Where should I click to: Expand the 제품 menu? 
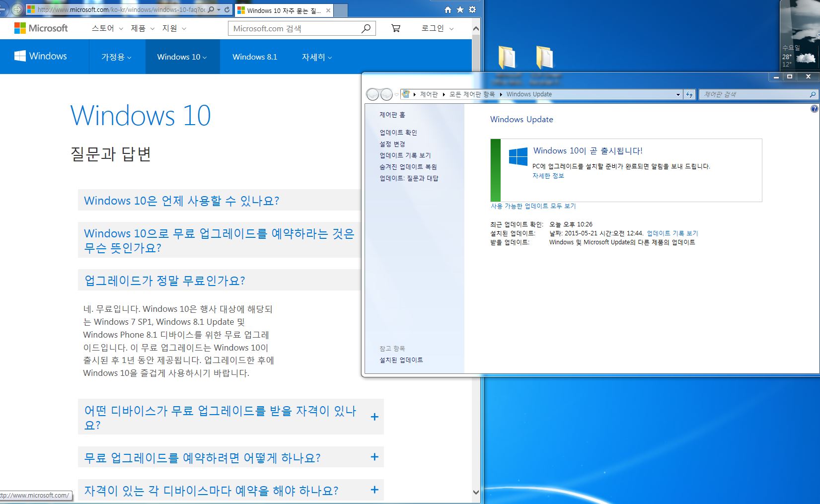tap(143, 28)
